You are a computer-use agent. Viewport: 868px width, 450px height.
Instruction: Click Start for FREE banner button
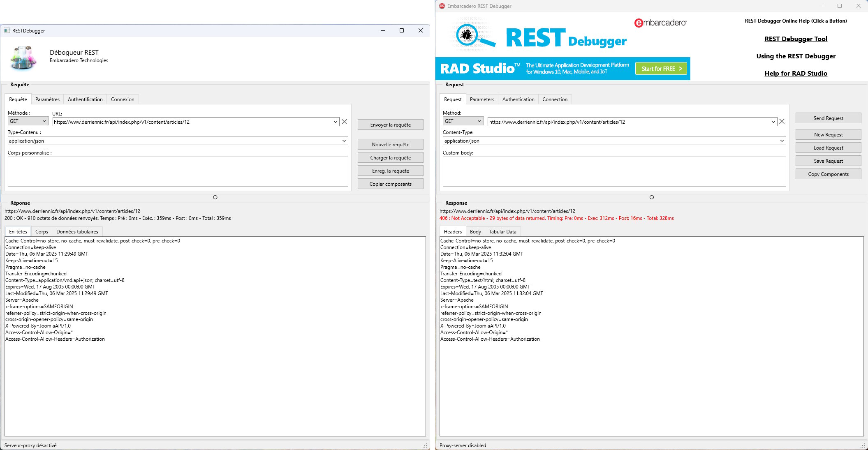(661, 69)
